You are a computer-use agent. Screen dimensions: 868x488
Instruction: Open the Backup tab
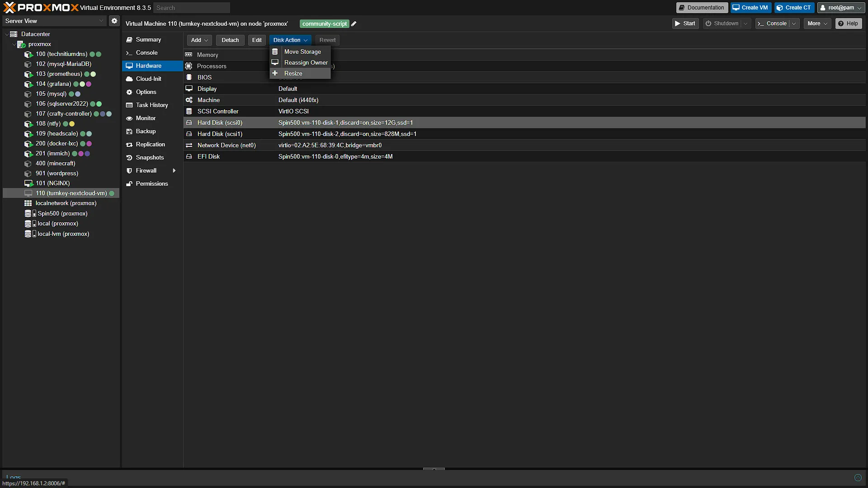[x=152, y=131]
